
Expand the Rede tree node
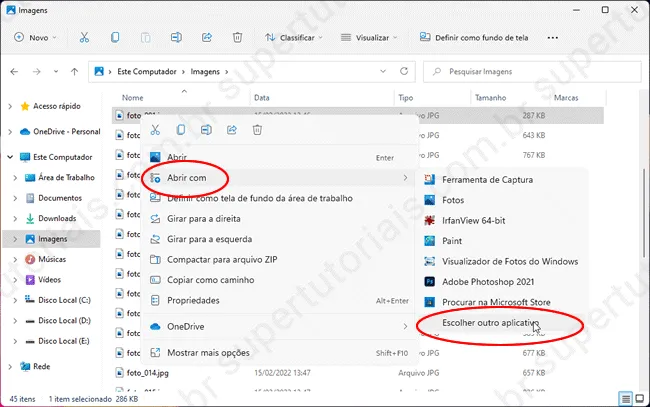[x=10, y=366]
